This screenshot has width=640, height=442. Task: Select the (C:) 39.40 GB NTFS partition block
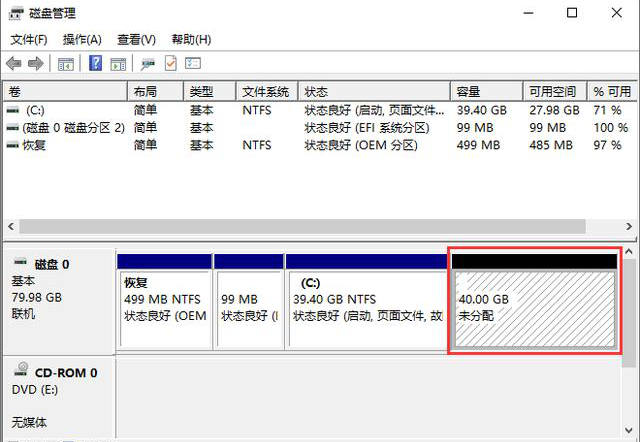tap(367, 302)
